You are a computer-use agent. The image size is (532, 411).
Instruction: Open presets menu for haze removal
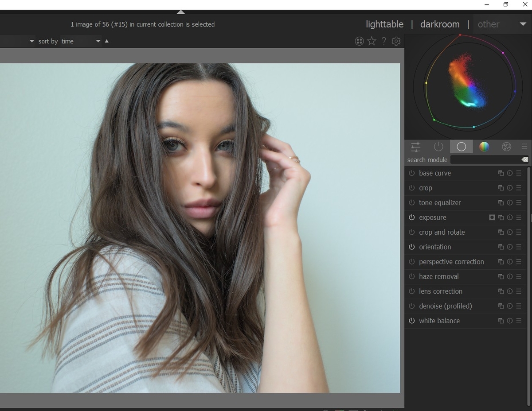pyautogui.click(x=519, y=276)
